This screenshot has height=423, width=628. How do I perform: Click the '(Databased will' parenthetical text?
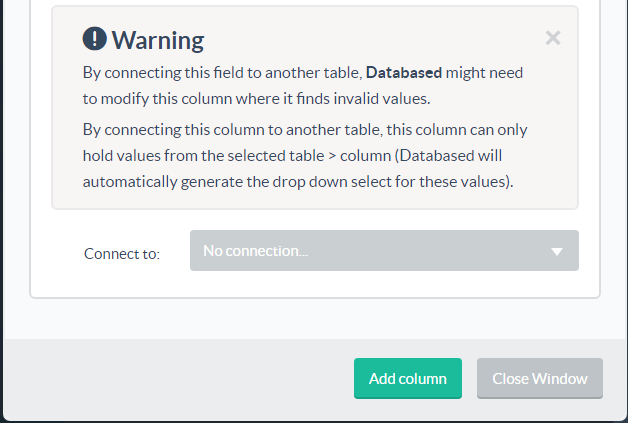[x=449, y=155]
